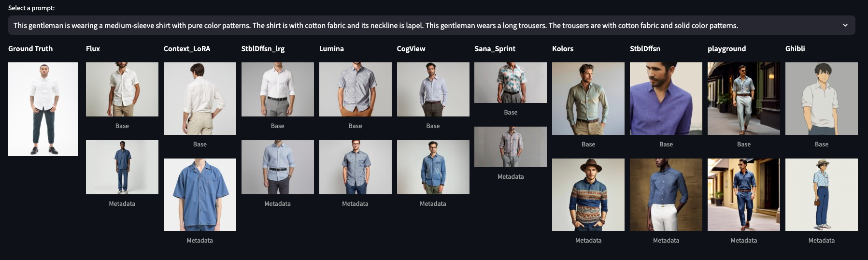The height and width of the screenshot is (260, 868).
Task: Open the playground Metadata image
Action: (x=744, y=195)
